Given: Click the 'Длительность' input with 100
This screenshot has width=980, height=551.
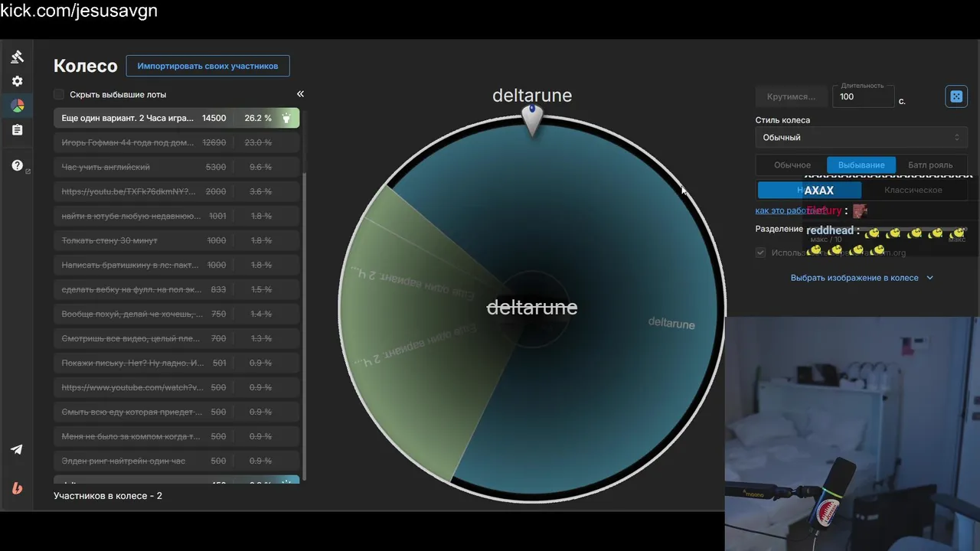Looking at the screenshot, I should [x=863, y=96].
